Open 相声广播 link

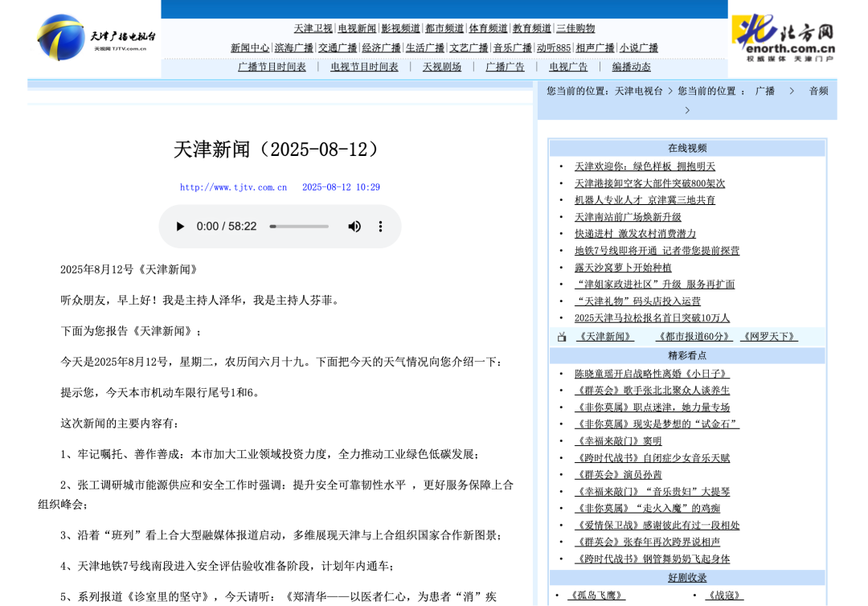pyautogui.click(x=595, y=48)
